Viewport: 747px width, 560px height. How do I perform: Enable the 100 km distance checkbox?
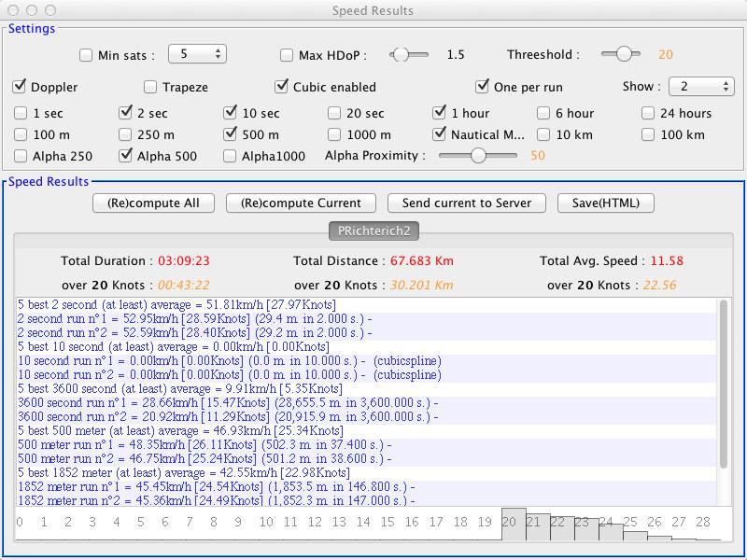click(x=648, y=134)
